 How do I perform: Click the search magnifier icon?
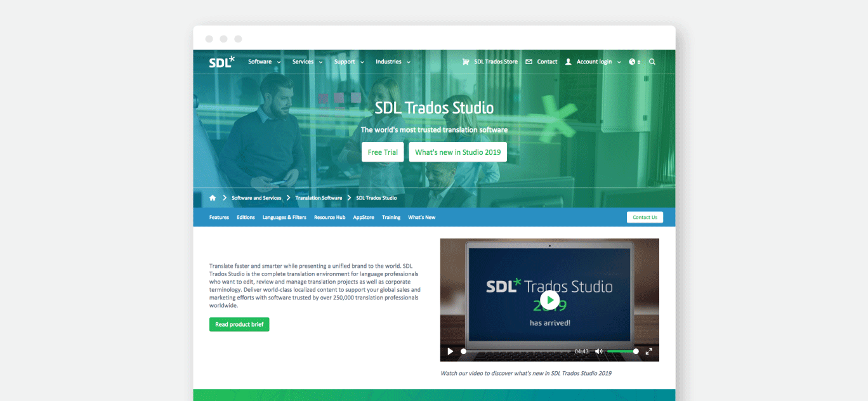tap(652, 61)
